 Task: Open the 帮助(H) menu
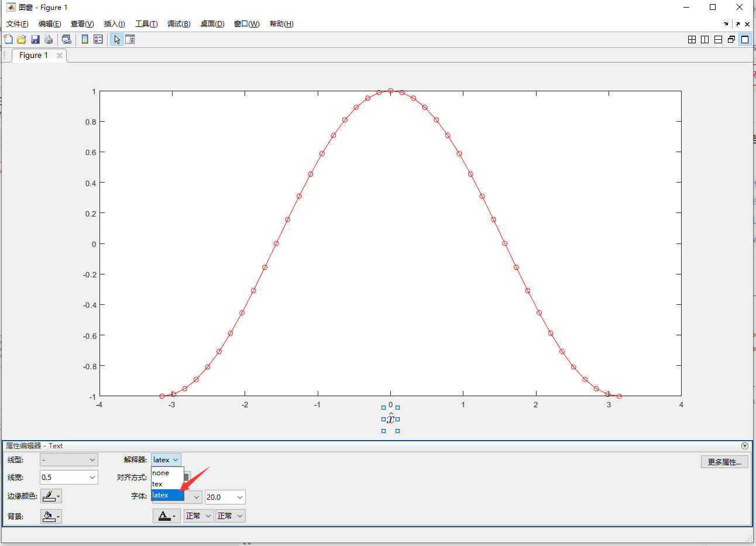[x=281, y=24]
